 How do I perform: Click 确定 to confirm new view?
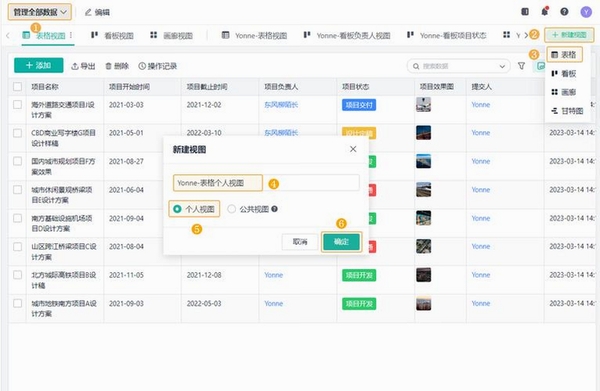click(x=341, y=242)
